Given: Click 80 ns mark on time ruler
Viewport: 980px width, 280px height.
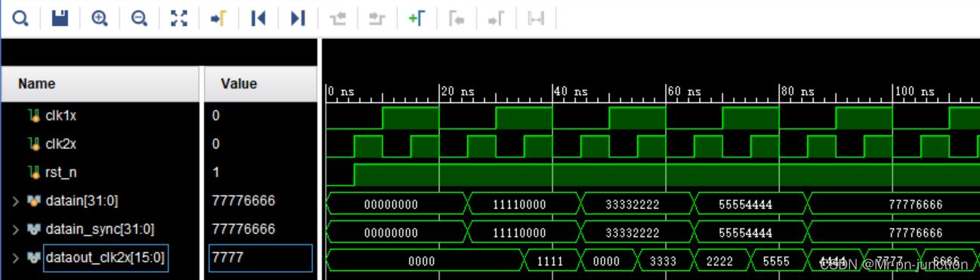Looking at the screenshot, I should (x=797, y=92).
